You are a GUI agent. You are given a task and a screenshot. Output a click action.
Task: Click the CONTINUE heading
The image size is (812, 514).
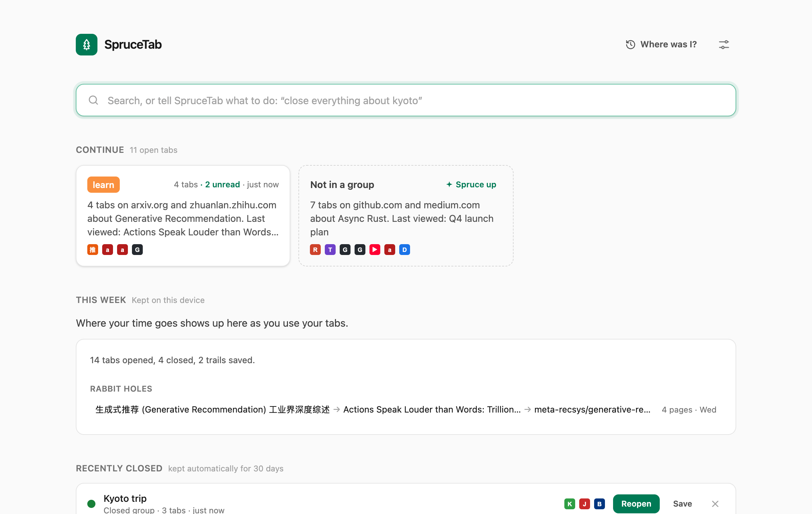(100, 150)
